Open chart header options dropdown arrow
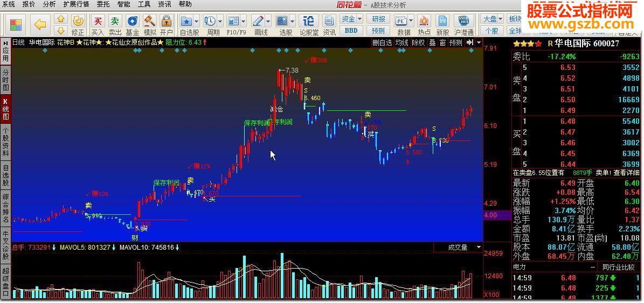The width and height of the screenshot is (644, 303). click(479, 42)
